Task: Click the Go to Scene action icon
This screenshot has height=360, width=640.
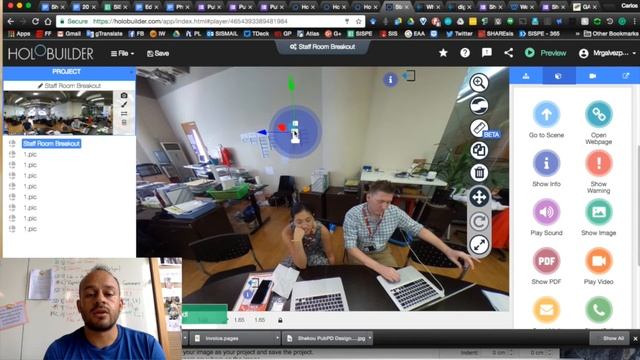Action: [546, 115]
